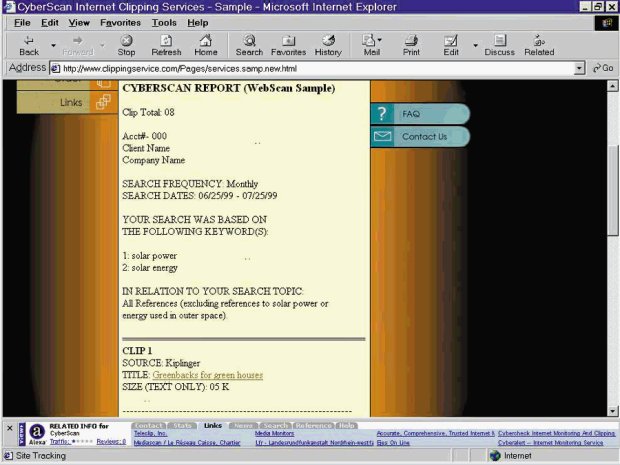Open the Help menu
Viewport: 620px width, 465px height.
click(198, 23)
